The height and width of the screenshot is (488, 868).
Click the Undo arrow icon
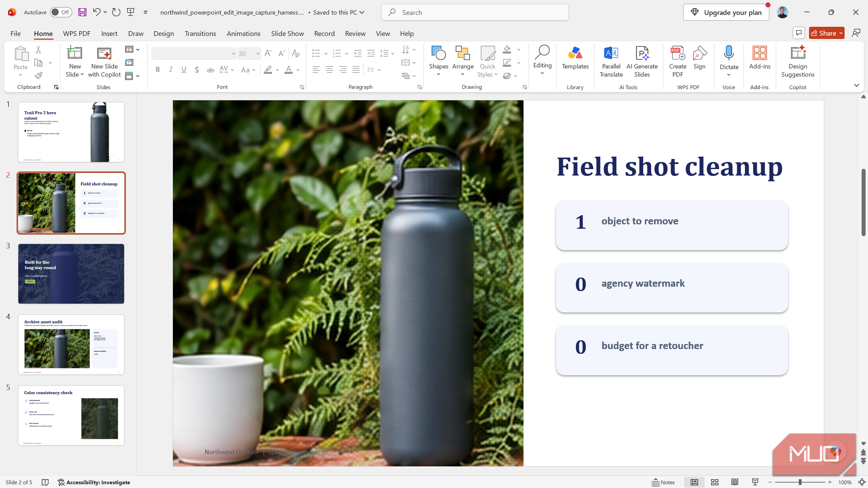coord(96,12)
